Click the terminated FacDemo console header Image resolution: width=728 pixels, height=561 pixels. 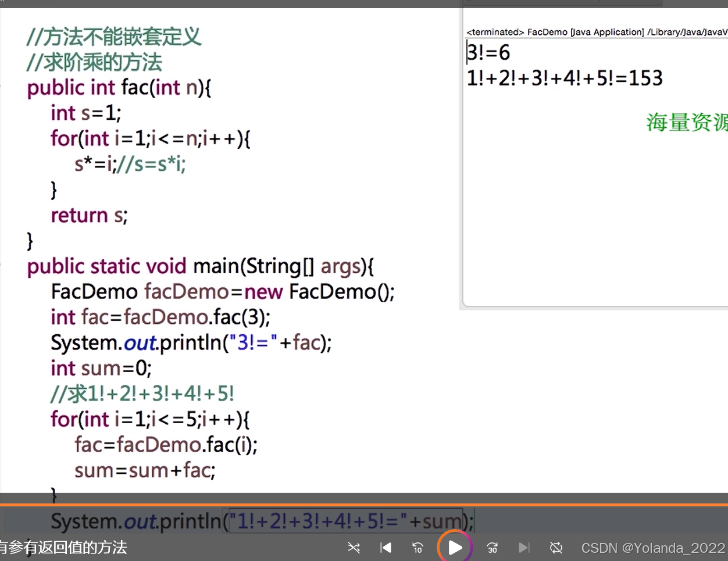pos(597,32)
